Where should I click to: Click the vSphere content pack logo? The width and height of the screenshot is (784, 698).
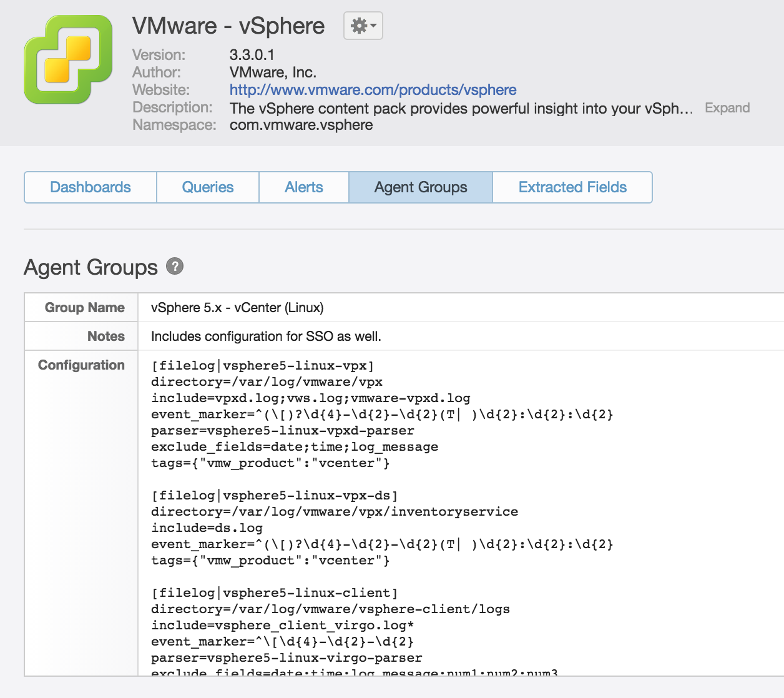[68, 59]
